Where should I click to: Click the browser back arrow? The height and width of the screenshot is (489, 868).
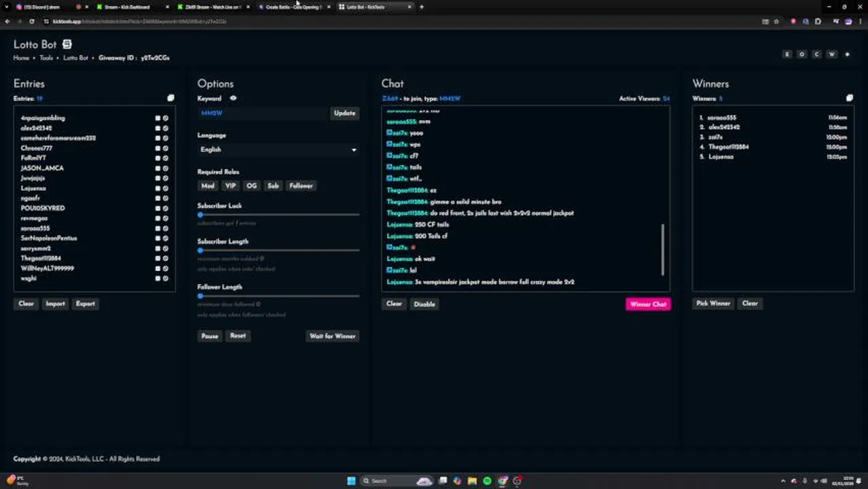(x=7, y=21)
